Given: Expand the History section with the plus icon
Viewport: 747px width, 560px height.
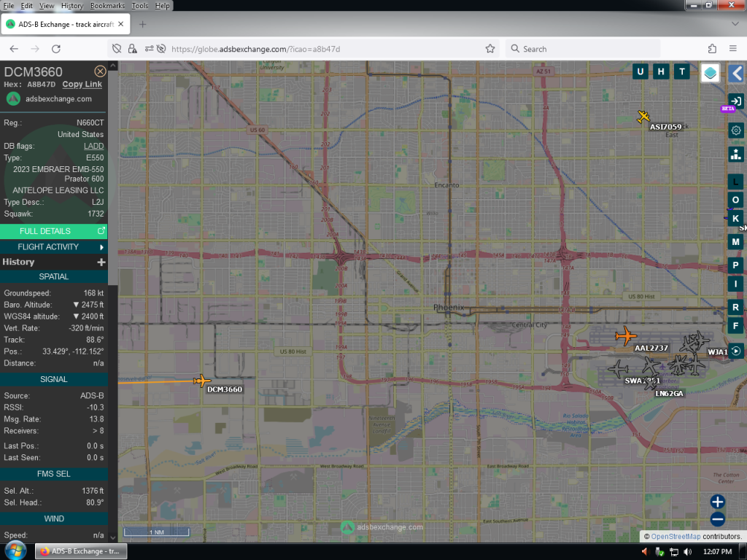Looking at the screenshot, I should (101, 262).
